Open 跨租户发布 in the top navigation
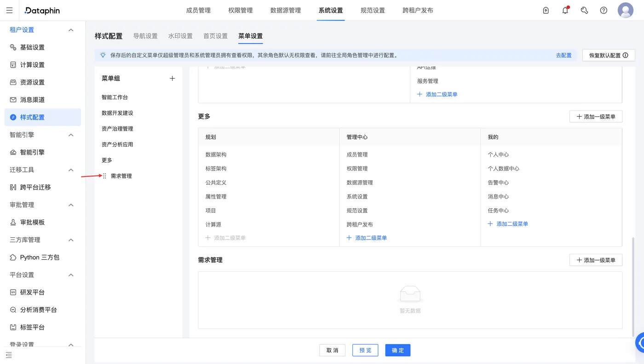Viewport: 644px width, 364px height. pyautogui.click(x=418, y=11)
